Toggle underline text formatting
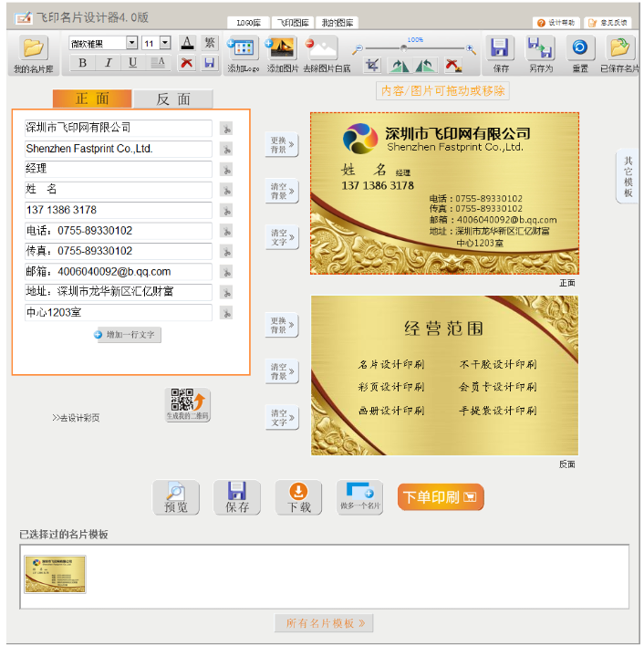The image size is (644, 646). pos(133,63)
